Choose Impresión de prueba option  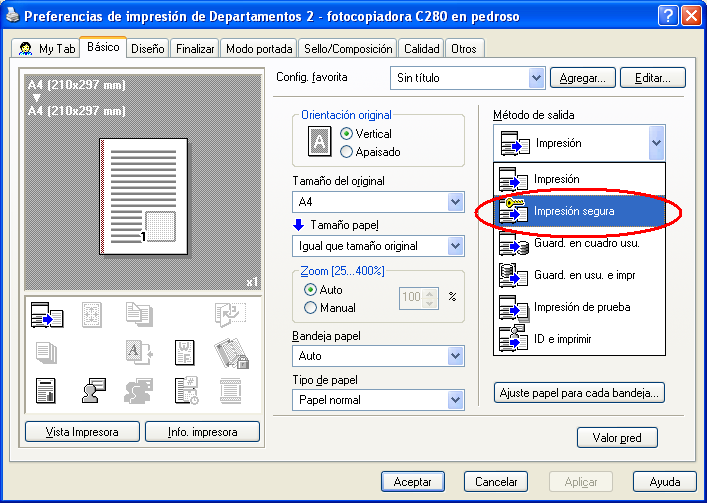(x=579, y=307)
